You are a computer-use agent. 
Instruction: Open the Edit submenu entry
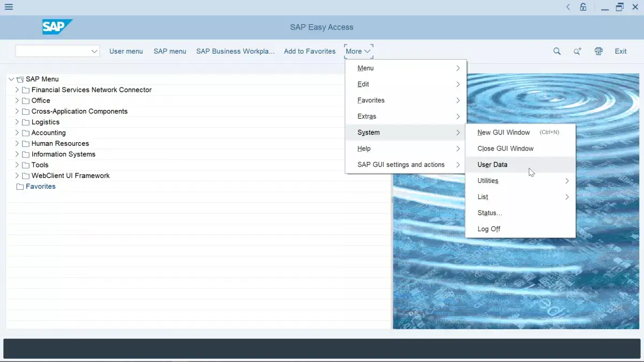[406, 84]
